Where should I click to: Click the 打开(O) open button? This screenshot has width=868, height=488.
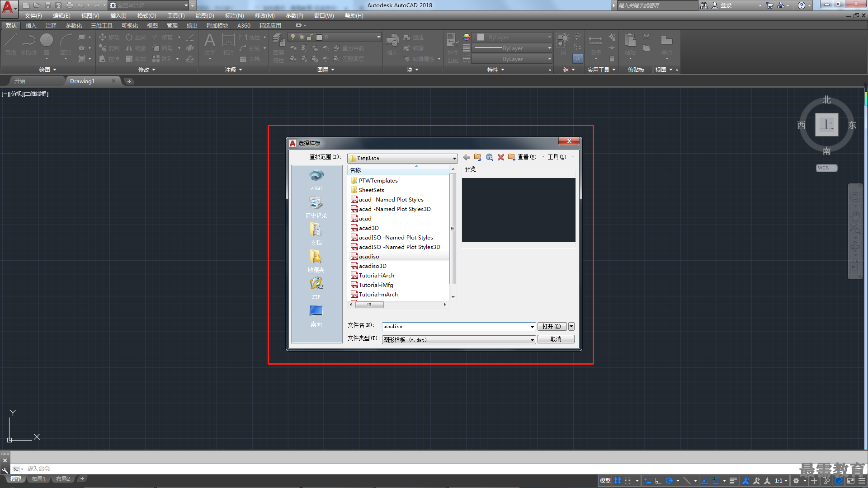(552, 326)
